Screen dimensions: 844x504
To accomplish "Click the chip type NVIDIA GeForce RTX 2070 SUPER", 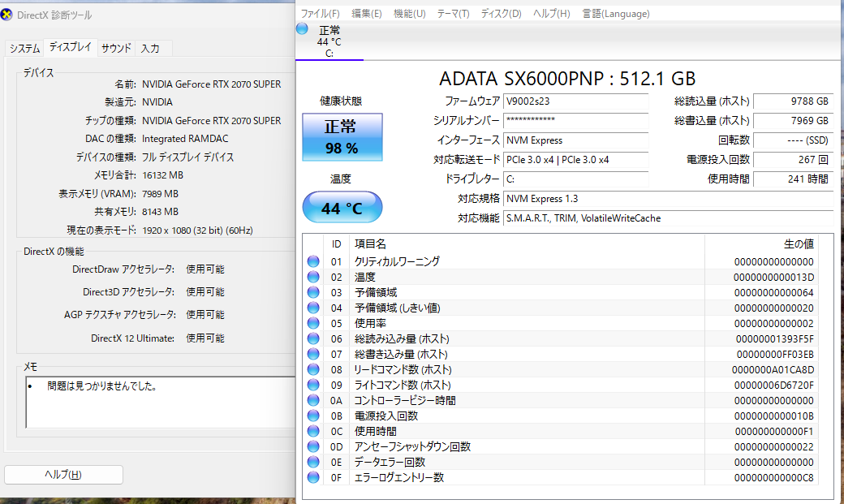I will [212, 121].
